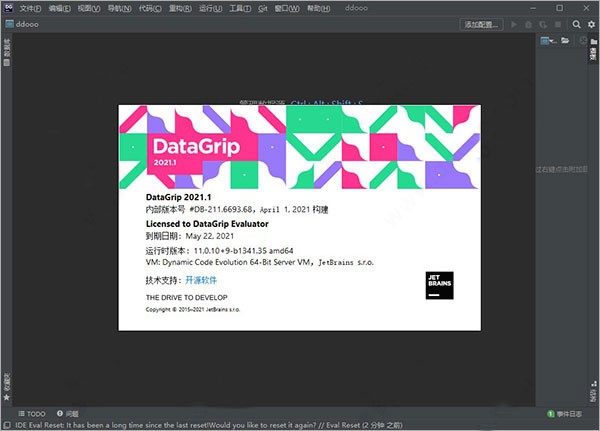Open the 窗口(W) menu

(x=287, y=8)
